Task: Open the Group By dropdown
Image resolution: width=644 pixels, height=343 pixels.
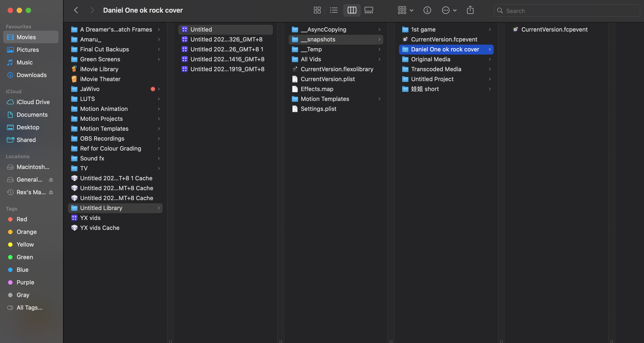Action: [405, 10]
